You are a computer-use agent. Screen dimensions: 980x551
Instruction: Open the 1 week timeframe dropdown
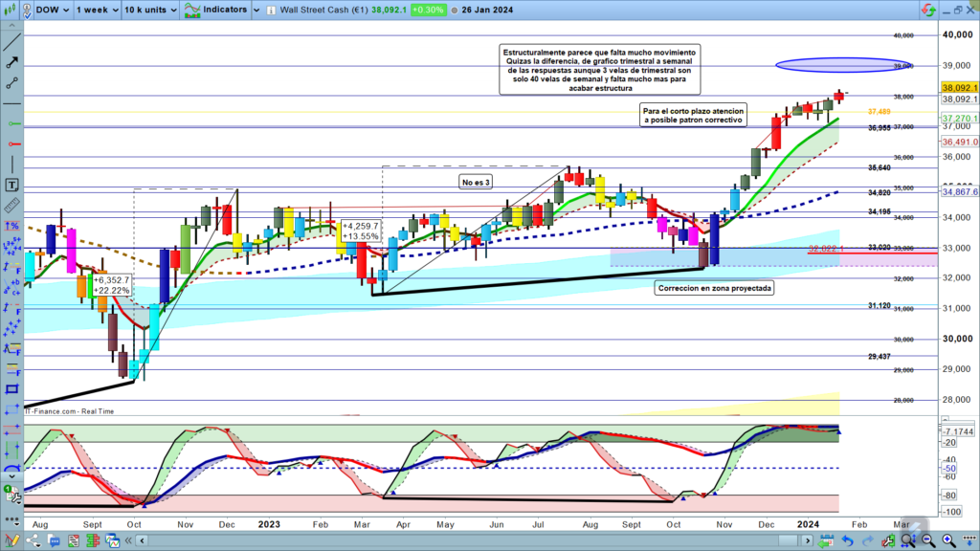click(x=97, y=10)
